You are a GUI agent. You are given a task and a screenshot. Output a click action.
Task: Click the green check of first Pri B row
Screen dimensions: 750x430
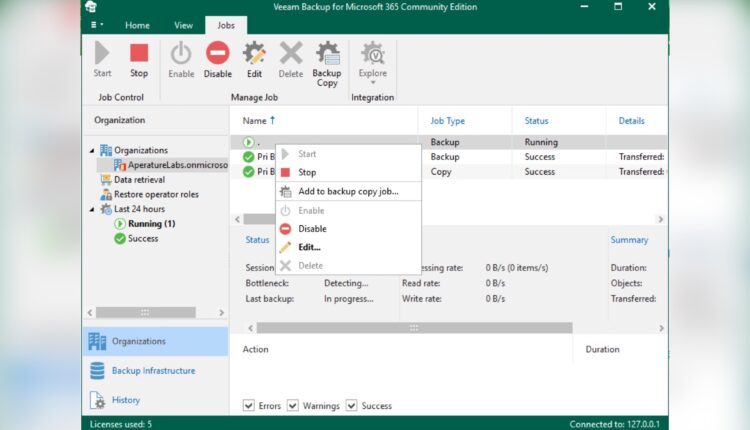(x=248, y=157)
